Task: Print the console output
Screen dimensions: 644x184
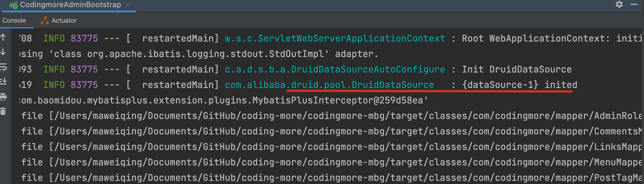Action: click(3, 97)
